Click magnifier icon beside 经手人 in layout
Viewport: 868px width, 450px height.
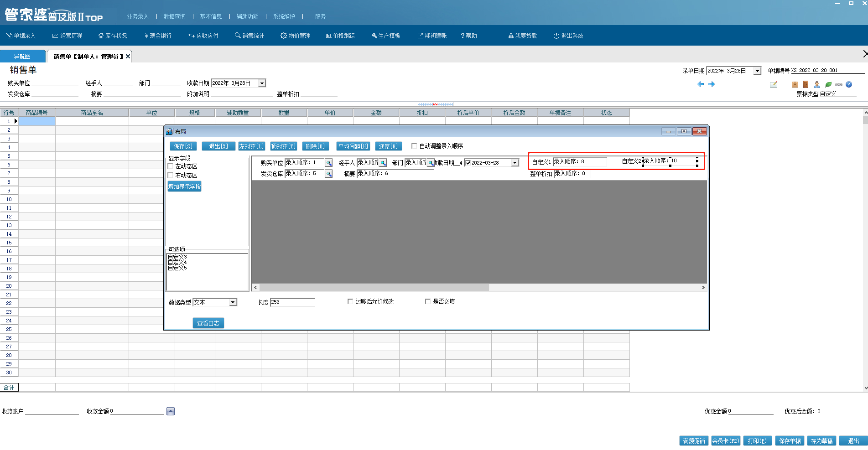383,163
